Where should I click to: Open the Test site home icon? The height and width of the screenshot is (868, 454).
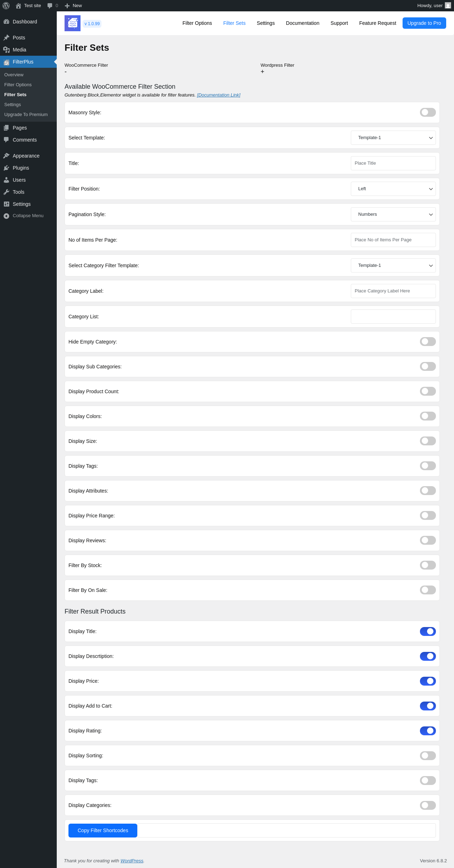(18, 6)
